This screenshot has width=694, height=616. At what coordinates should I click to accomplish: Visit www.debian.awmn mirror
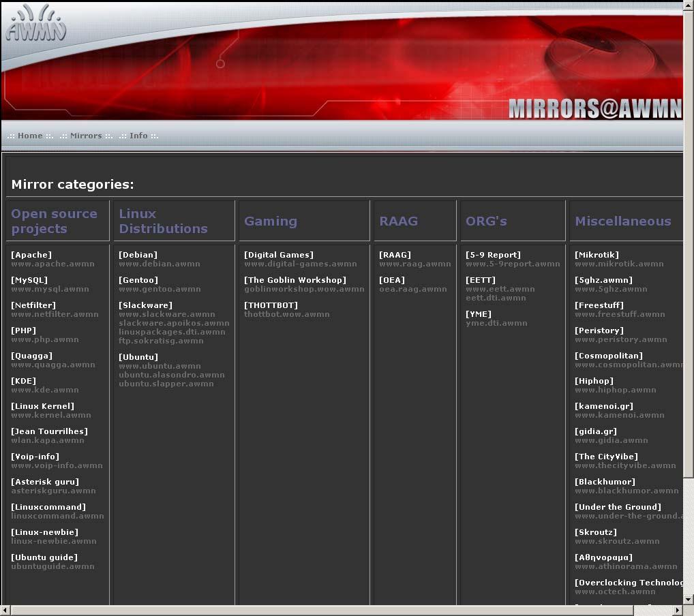coord(160,264)
